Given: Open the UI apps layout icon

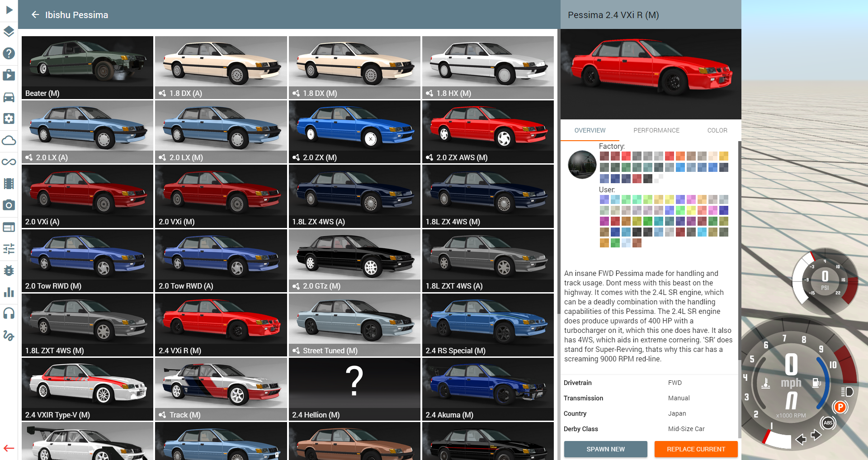Looking at the screenshot, I should (9, 227).
